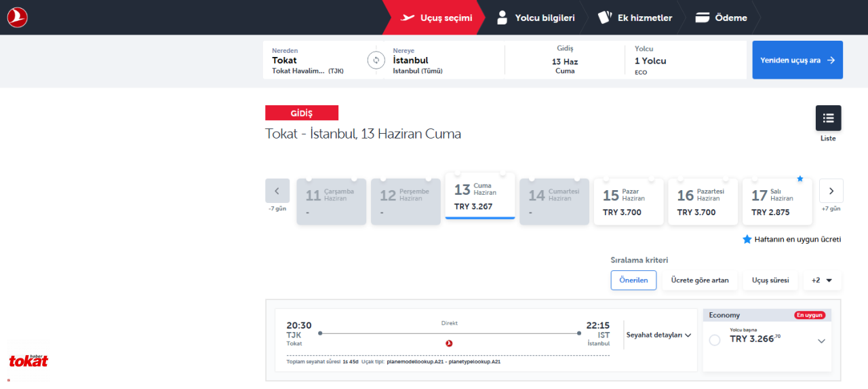
Task: Click the blue star on 17 Salı card
Action: (800, 179)
